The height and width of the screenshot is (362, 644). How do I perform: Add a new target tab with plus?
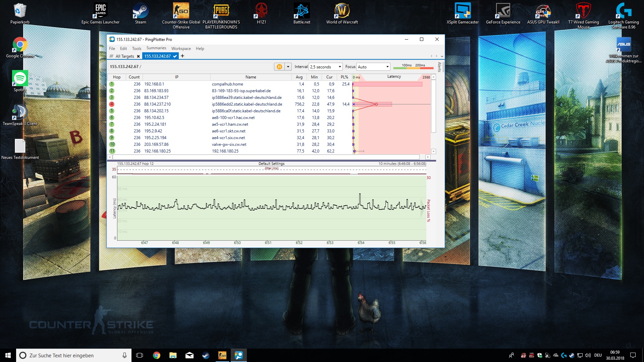[x=182, y=56]
